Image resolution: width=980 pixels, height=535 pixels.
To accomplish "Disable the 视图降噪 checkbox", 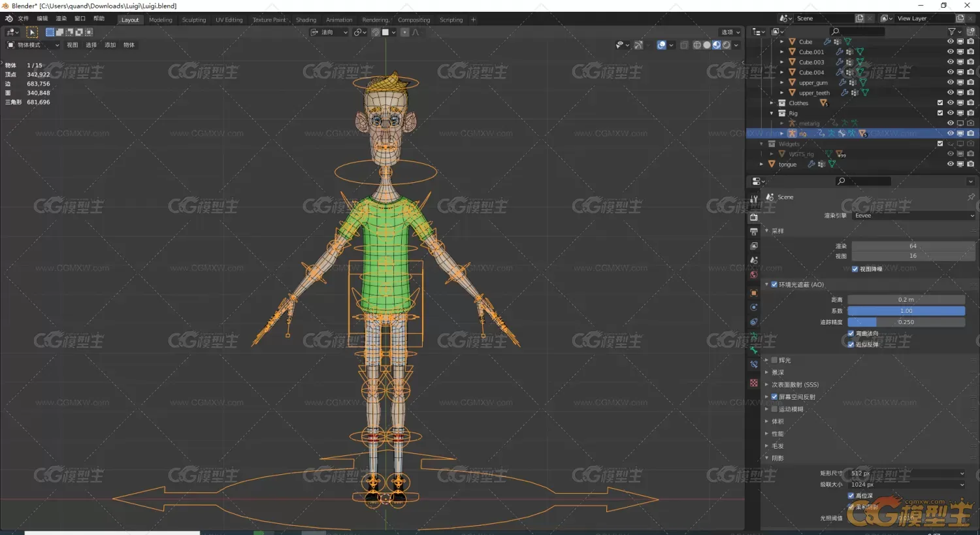I will [855, 268].
